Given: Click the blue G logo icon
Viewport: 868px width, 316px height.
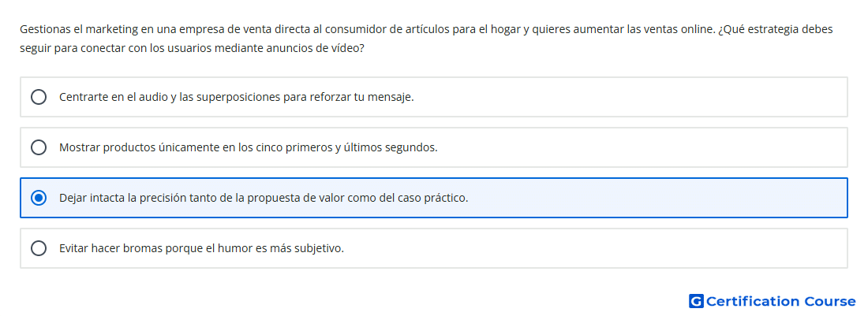Looking at the screenshot, I should point(696,301).
